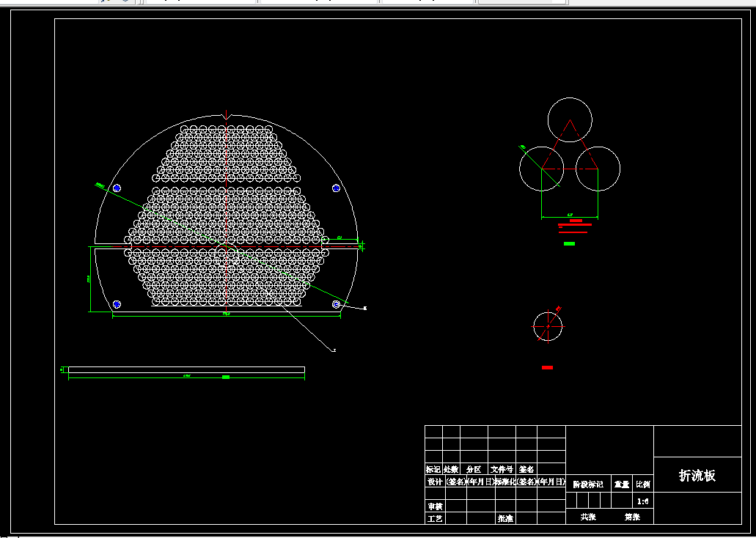Select the baffle side-view long rectangle
The height and width of the screenshot is (538, 756).
pyautogui.click(x=186, y=369)
